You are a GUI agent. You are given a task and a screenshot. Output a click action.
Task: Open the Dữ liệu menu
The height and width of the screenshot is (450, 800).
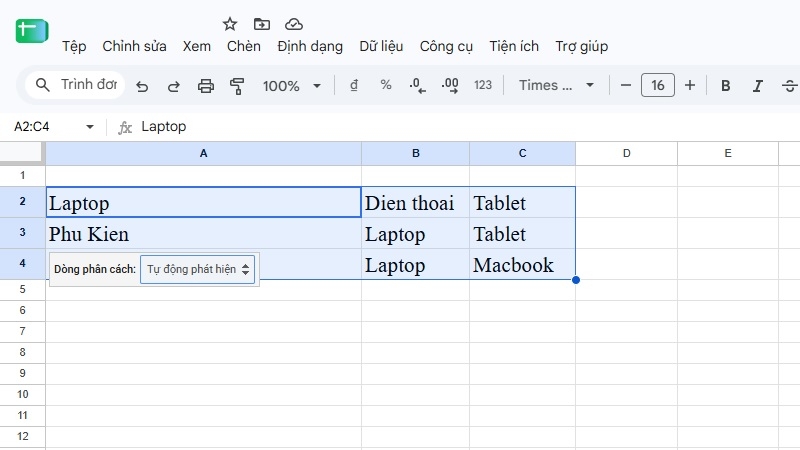[381, 46]
